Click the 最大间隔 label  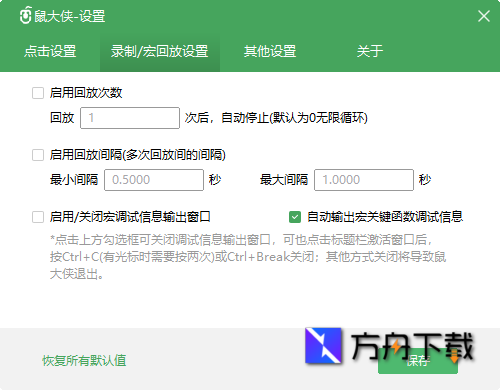pos(284,180)
